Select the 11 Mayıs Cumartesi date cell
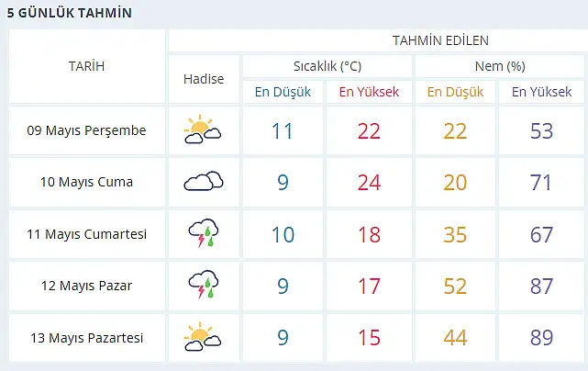 86,234
